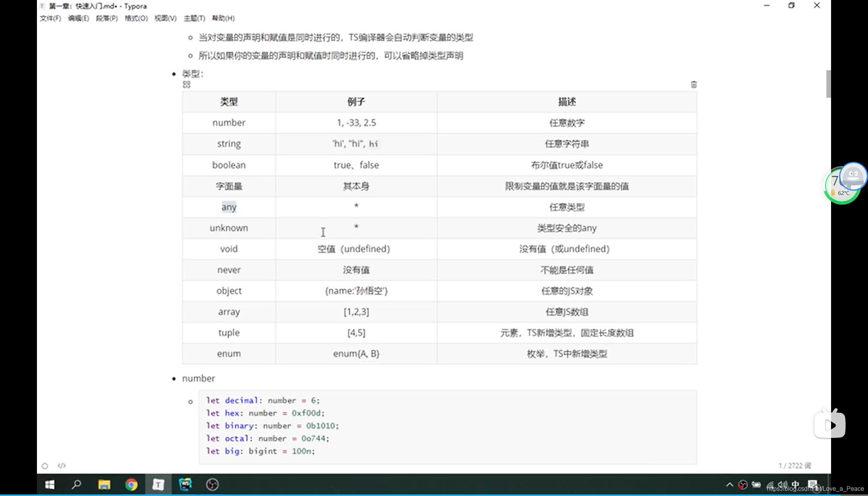Open Chrome from the taskbar
Viewport: 868px width, 496px height.
click(x=131, y=484)
